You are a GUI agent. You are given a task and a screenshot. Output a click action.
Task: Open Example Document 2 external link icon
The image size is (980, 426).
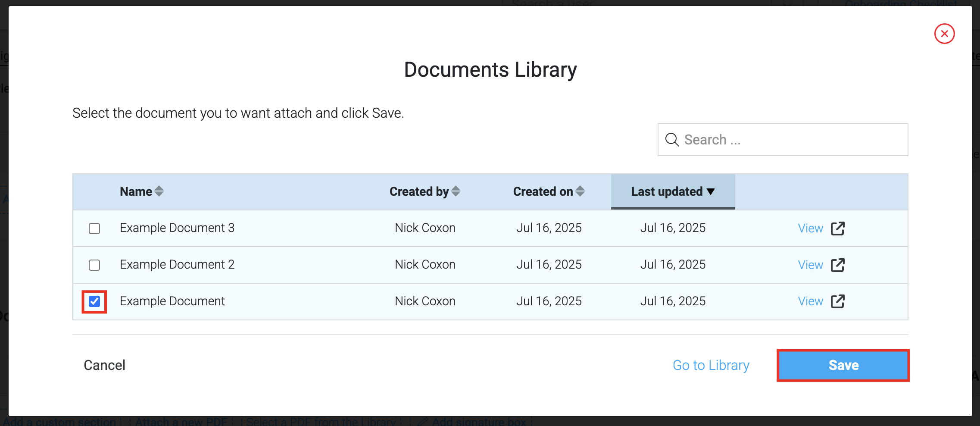[x=837, y=265]
